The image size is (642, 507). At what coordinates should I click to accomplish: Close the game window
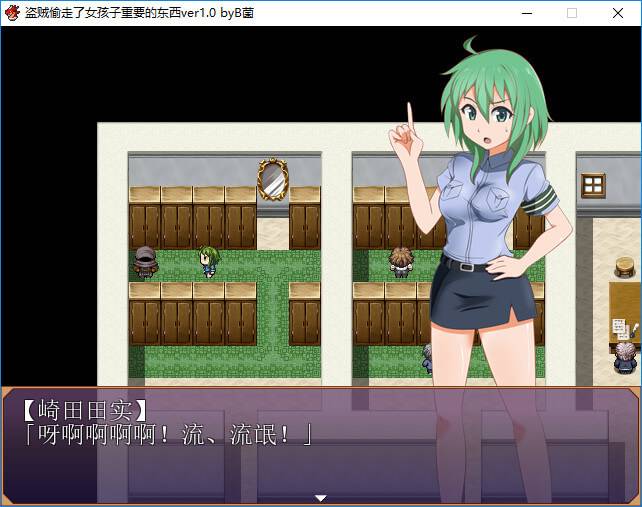(x=618, y=13)
